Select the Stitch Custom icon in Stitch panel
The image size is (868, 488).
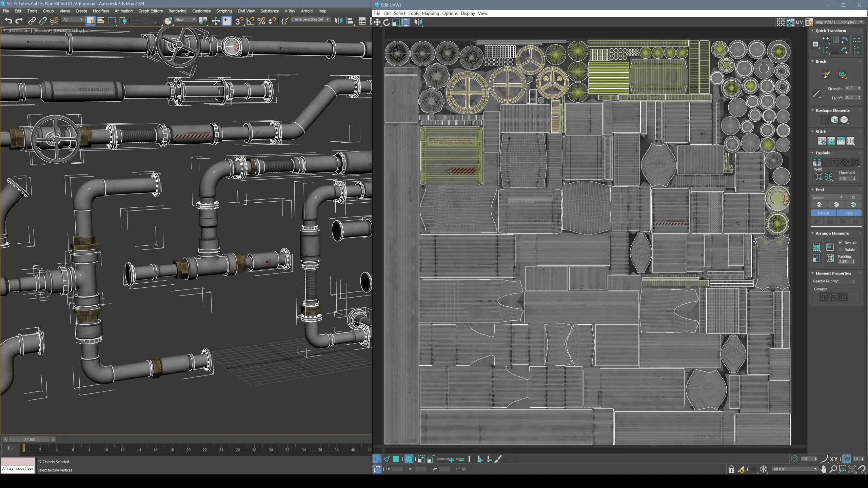click(x=822, y=141)
